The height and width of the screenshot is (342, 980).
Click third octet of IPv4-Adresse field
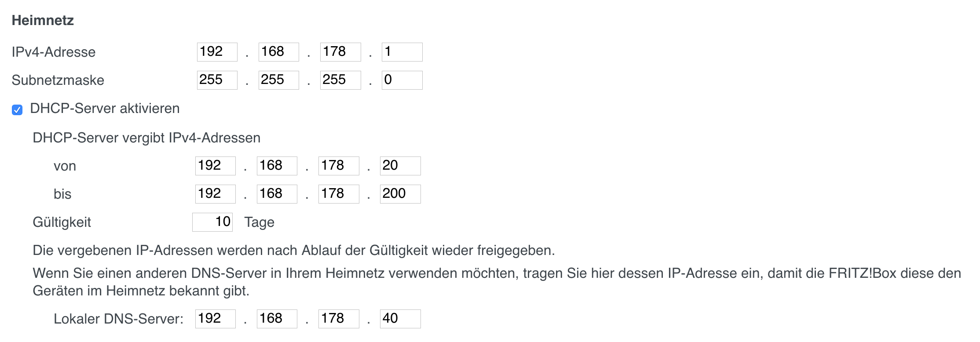pyautogui.click(x=340, y=52)
